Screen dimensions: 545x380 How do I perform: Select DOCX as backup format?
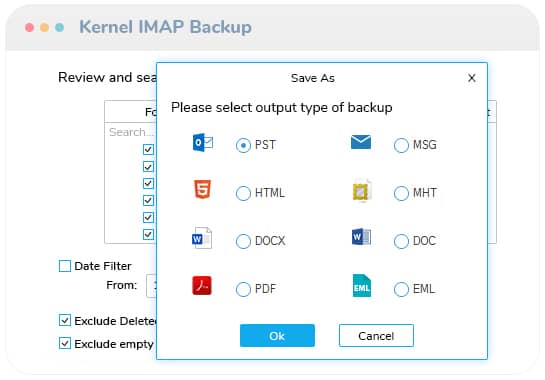(243, 241)
